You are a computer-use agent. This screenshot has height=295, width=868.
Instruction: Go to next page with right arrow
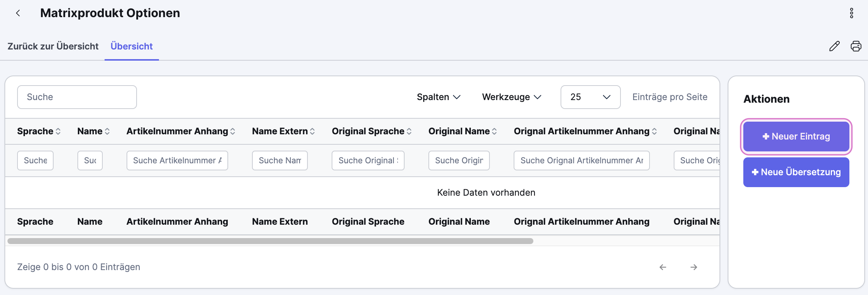click(693, 267)
